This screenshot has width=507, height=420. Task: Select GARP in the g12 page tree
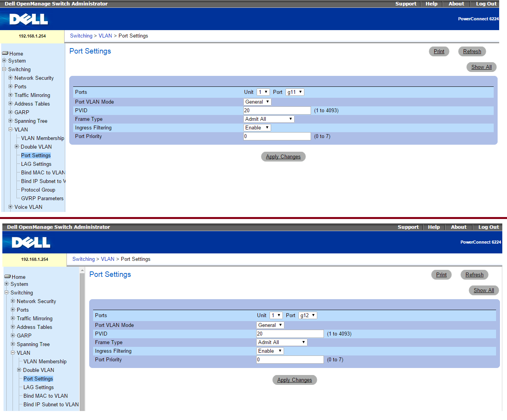[x=24, y=336]
